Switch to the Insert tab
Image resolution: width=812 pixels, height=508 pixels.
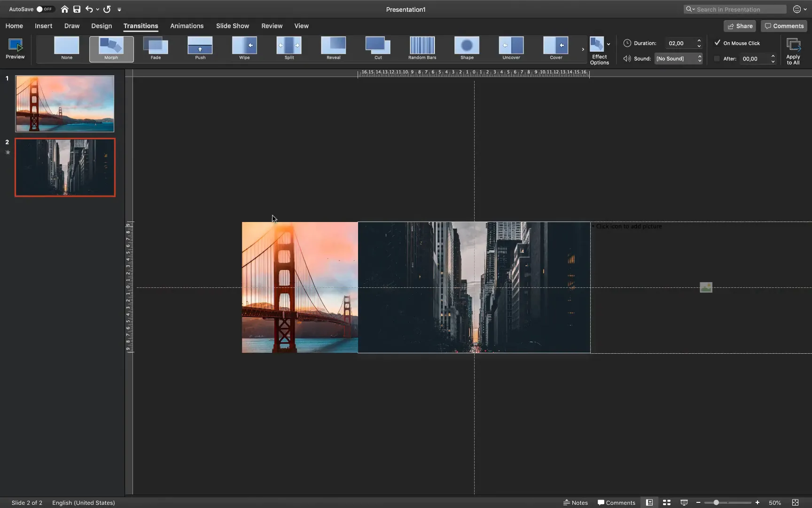(x=43, y=26)
